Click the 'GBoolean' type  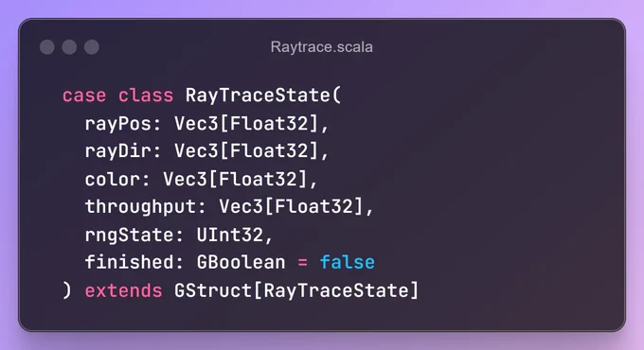241,262
